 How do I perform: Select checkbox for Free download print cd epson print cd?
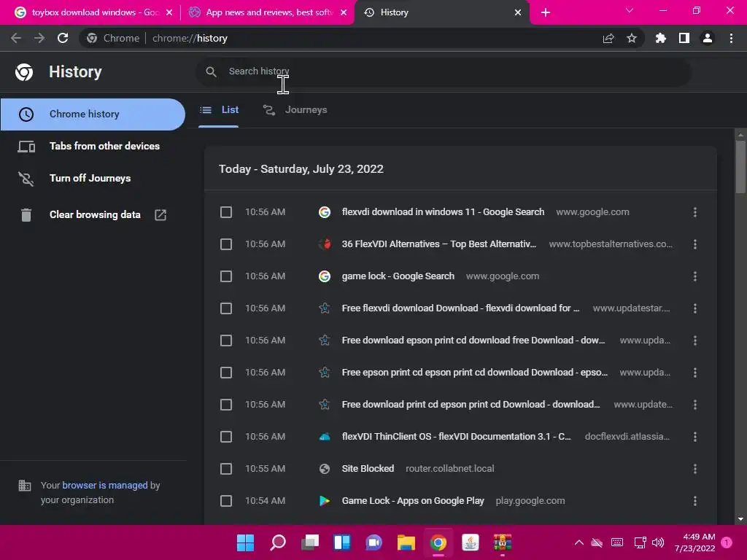[x=226, y=405]
